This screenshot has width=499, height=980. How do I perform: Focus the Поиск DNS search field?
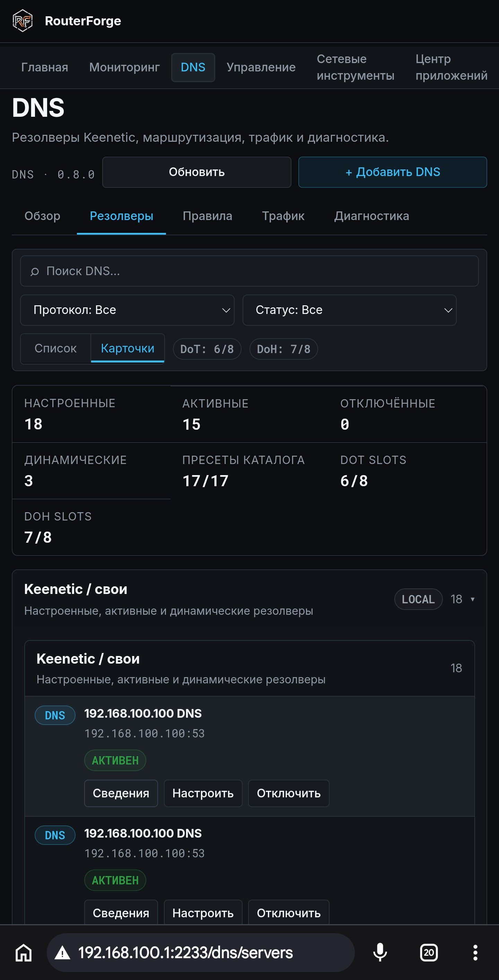(249, 271)
